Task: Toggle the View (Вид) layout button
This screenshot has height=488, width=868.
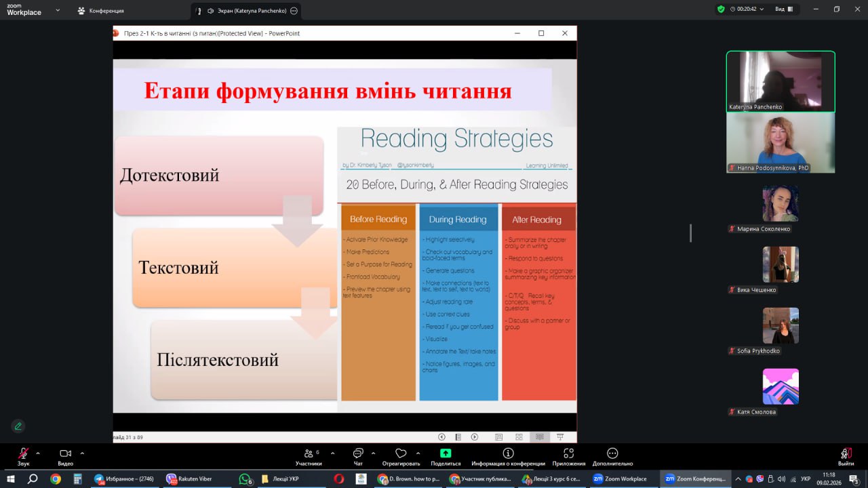Action: (x=783, y=9)
